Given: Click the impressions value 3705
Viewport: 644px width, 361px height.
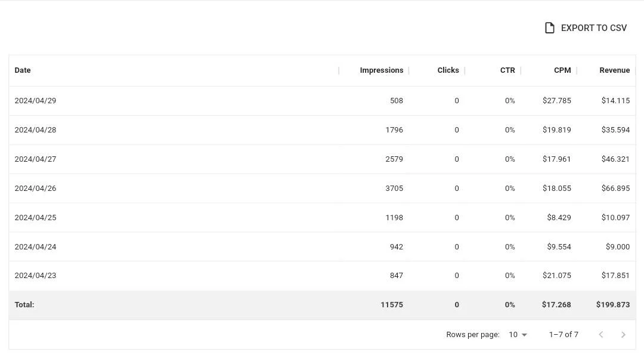Looking at the screenshot, I should pyautogui.click(x=394, y=189).
